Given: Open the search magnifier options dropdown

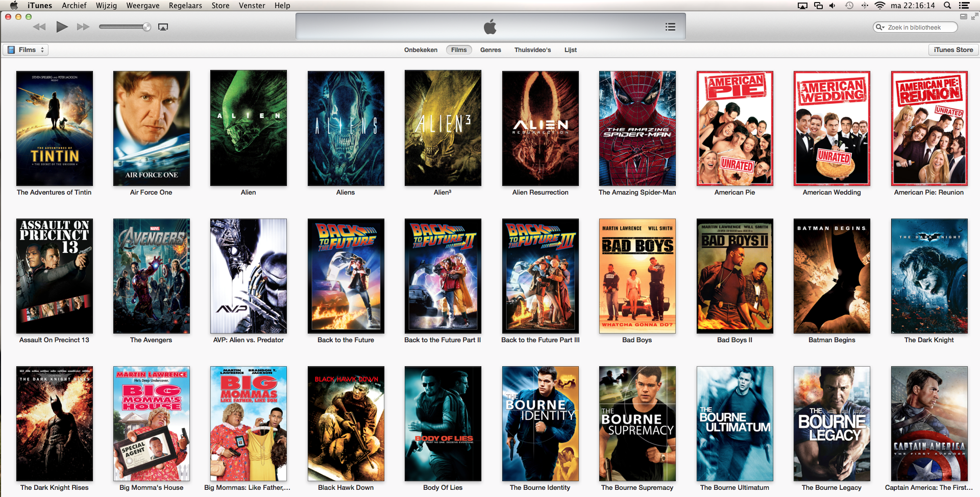Looking at the screenshot, I should coord(879,28).
